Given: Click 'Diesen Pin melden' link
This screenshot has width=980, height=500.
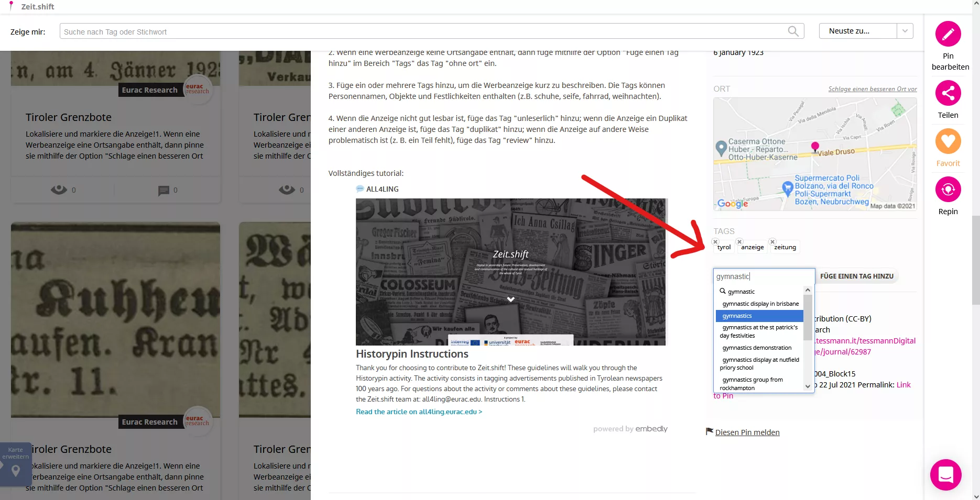Looking at the screenshot, I should (x=747, y=432).
